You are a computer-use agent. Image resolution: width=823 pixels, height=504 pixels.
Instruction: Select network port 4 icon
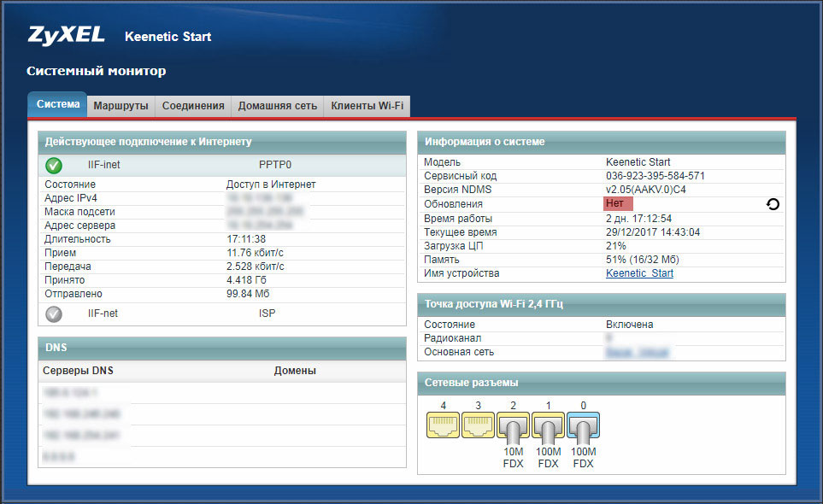(x=444, y=425)
